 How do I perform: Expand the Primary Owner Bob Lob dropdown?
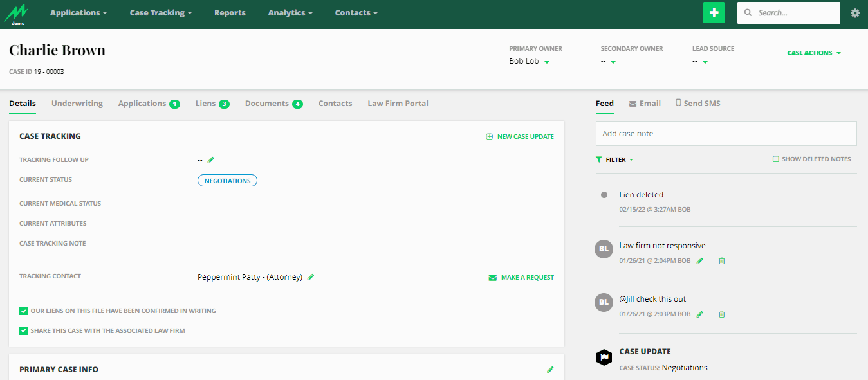(x=546, y=62)
